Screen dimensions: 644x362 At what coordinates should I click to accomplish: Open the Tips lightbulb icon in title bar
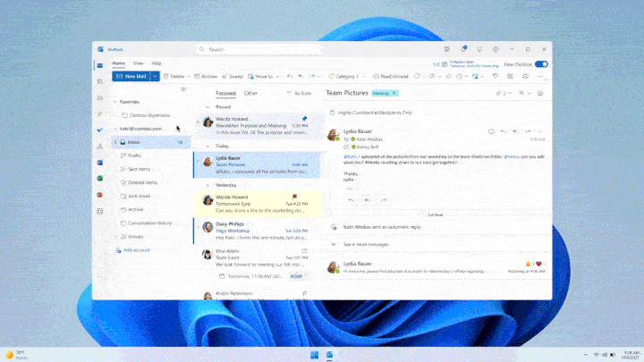pos(479,49)
